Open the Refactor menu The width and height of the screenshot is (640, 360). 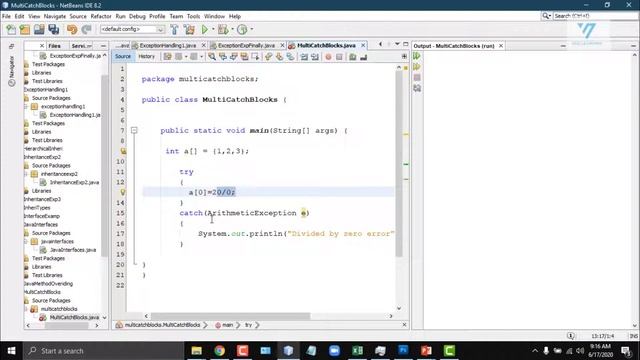pos(101,16)
